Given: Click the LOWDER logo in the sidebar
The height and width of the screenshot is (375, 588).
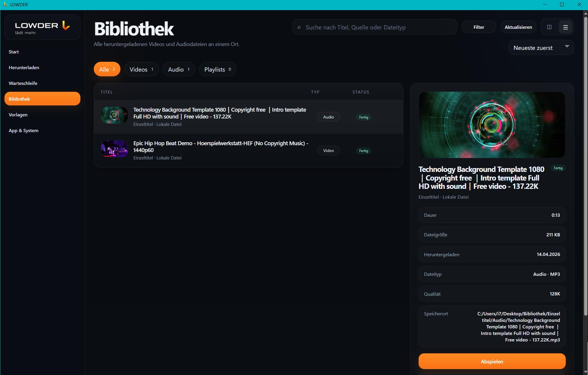Looking at the screenshot, I should pos(42,27).
